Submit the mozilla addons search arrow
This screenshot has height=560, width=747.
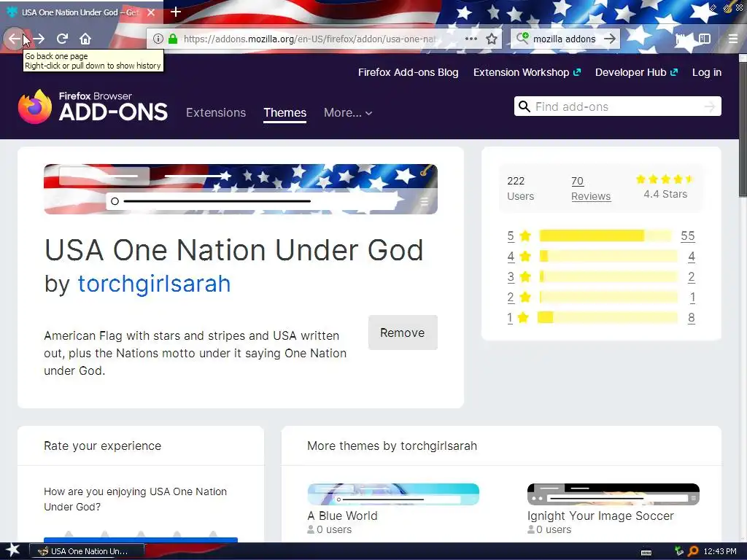coord(610,39)
